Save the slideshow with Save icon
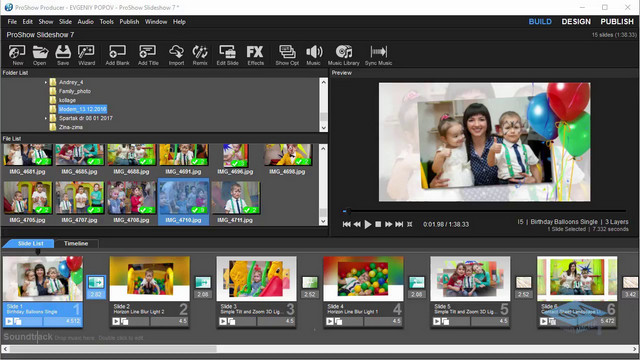Viewport: 640px width, 360px height. (x=63, y=55)
